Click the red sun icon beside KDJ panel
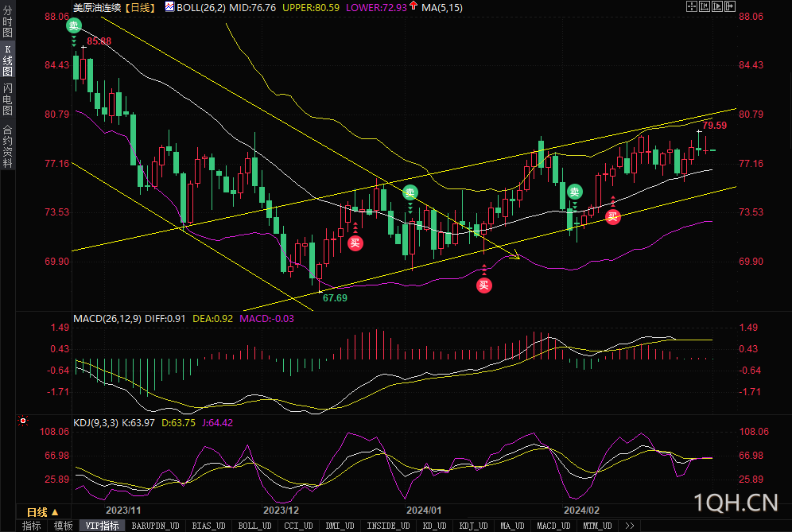The image size is (792, 532). tap(23, 421)
